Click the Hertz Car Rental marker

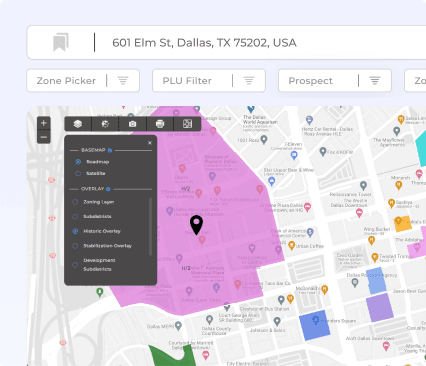coord(309,120)
